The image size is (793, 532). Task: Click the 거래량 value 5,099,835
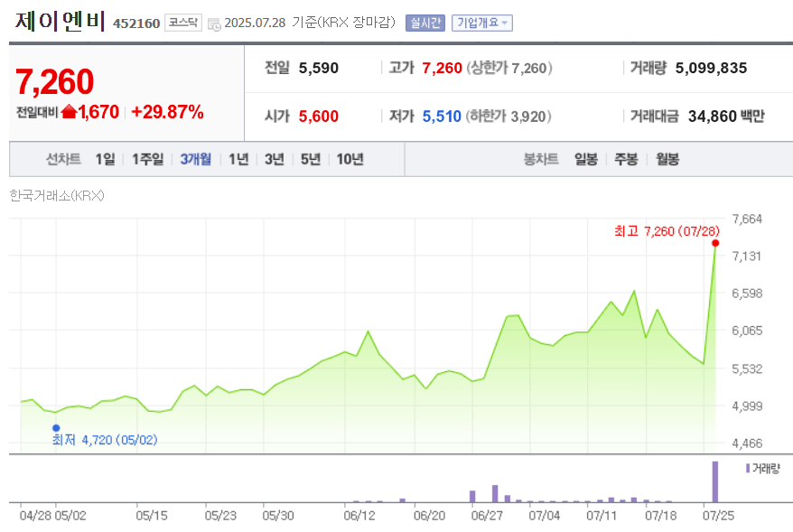click(x=711, y=68)
